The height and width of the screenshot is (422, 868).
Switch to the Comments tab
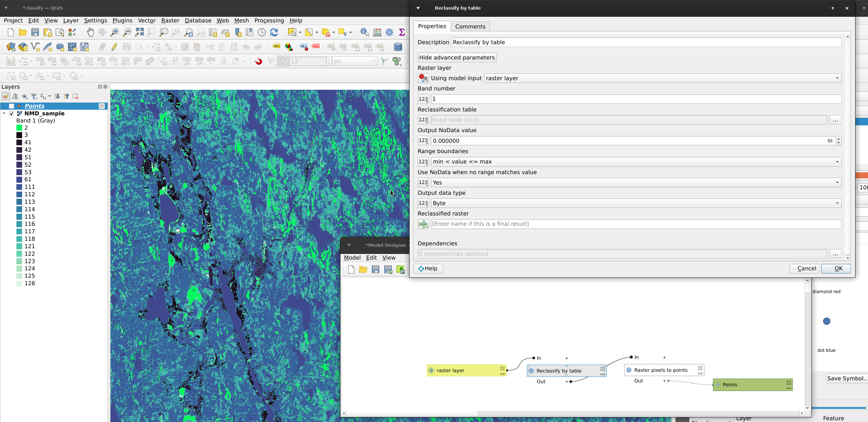[470, 26]
